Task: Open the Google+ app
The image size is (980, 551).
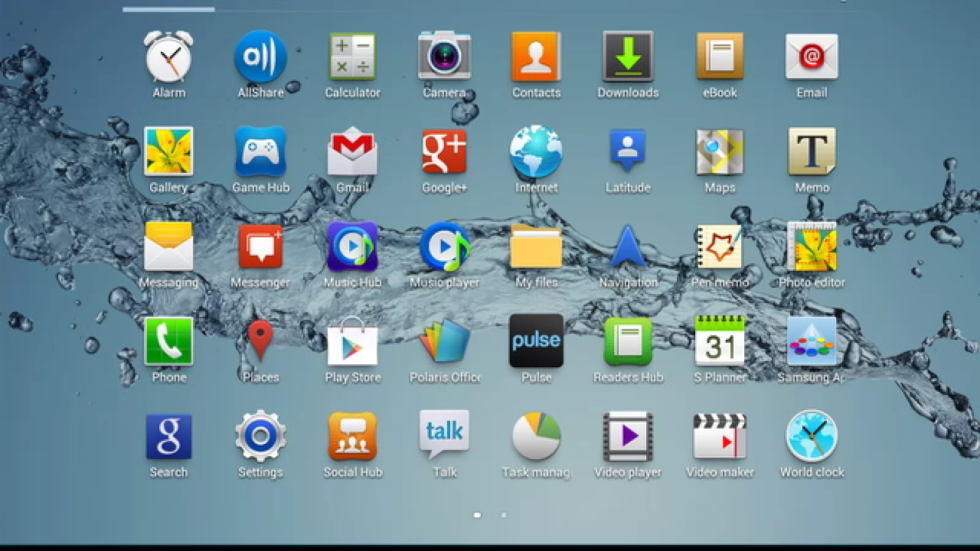Action: click(x=444, y=151)
